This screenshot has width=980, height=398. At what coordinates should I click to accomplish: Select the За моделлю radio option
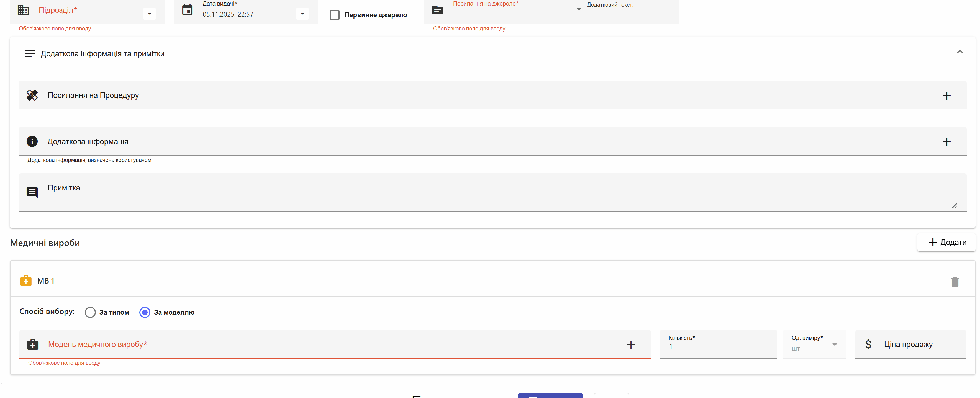[x=145, y=312]
